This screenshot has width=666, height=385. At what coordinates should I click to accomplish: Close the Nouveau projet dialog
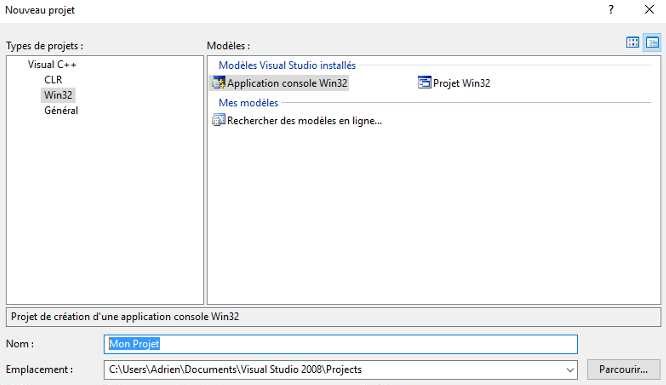[x=649, y=9]
